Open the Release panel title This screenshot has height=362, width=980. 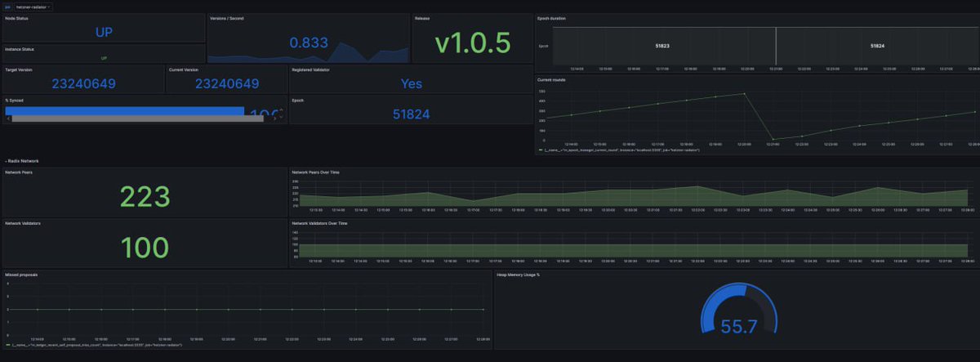(x=421, y=18)
